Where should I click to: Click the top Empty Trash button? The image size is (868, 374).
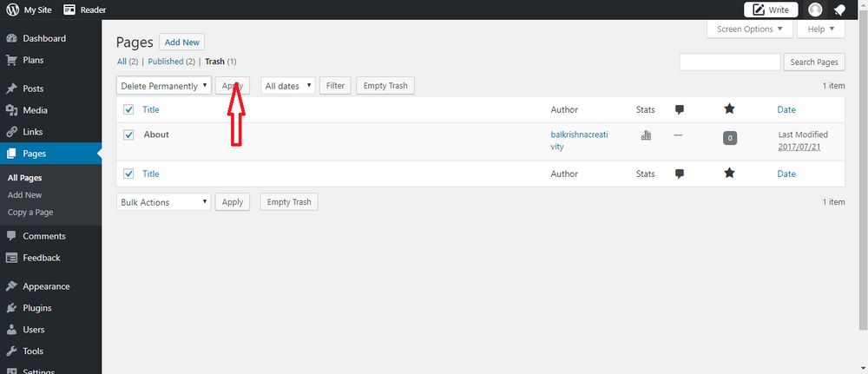385,86
